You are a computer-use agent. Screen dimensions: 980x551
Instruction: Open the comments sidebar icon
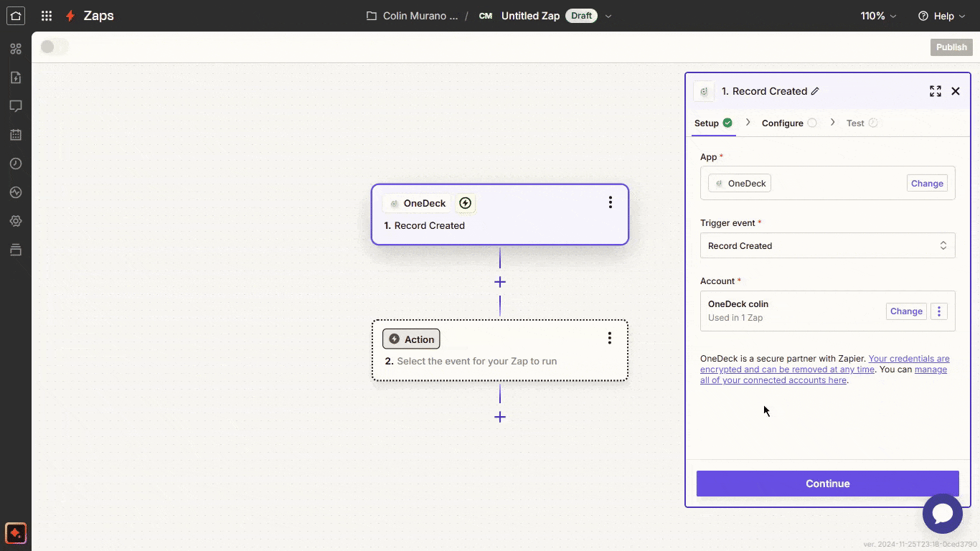(16, 106)
